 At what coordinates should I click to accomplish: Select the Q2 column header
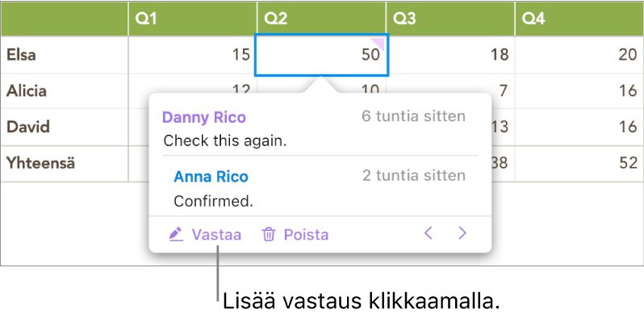321,19
